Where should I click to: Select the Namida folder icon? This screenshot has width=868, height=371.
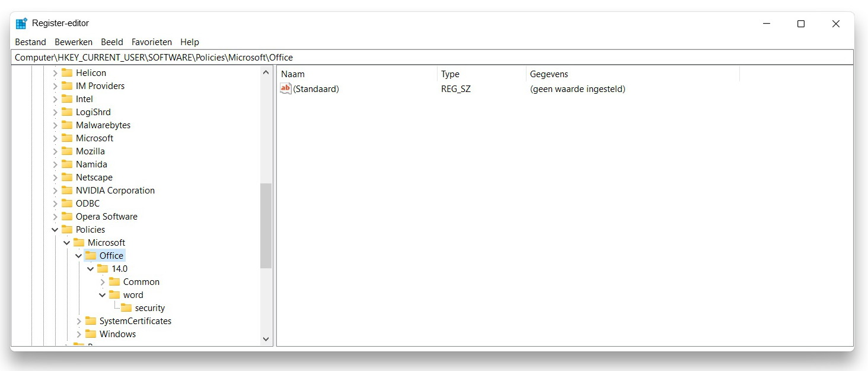tap(67, 164)
